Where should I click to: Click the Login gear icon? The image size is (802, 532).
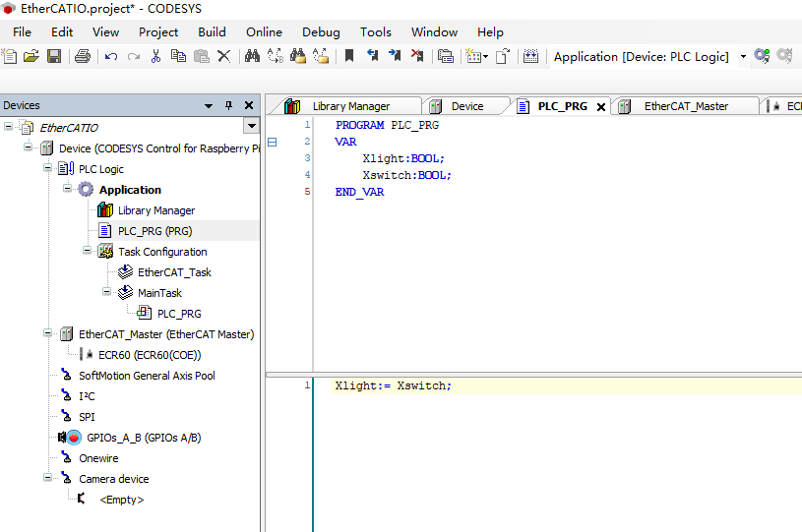[762, 56]
